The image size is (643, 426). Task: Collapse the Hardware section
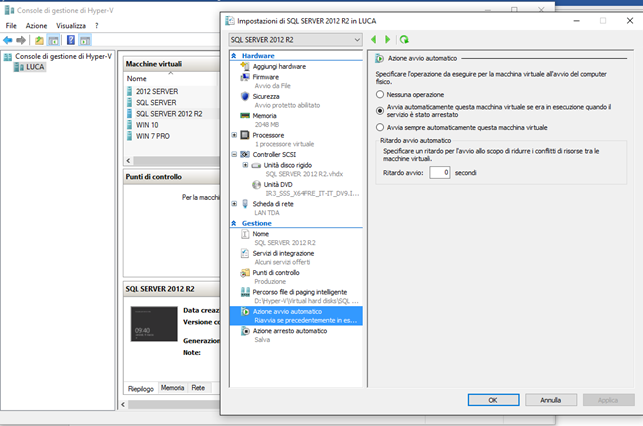[x=234, y=56]
